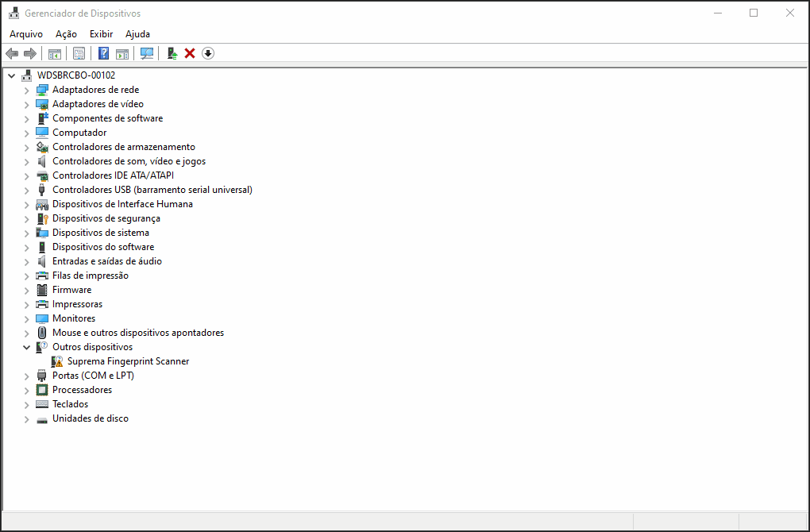Collapse the WDSBRCBO-00102 root node
Viewport: 810px width, 532px height.
[11, 75]
